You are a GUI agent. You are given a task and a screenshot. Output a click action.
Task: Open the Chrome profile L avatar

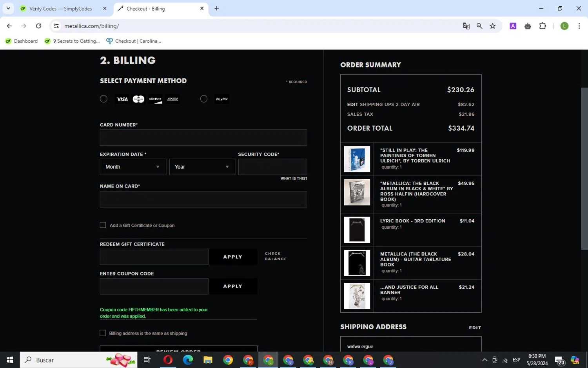[564, 26]
